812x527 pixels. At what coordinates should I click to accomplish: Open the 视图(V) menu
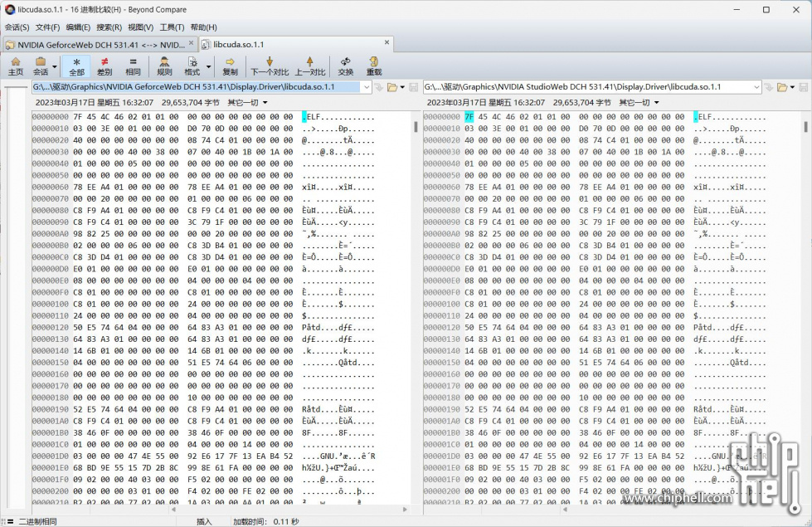(x=140, y=27)
